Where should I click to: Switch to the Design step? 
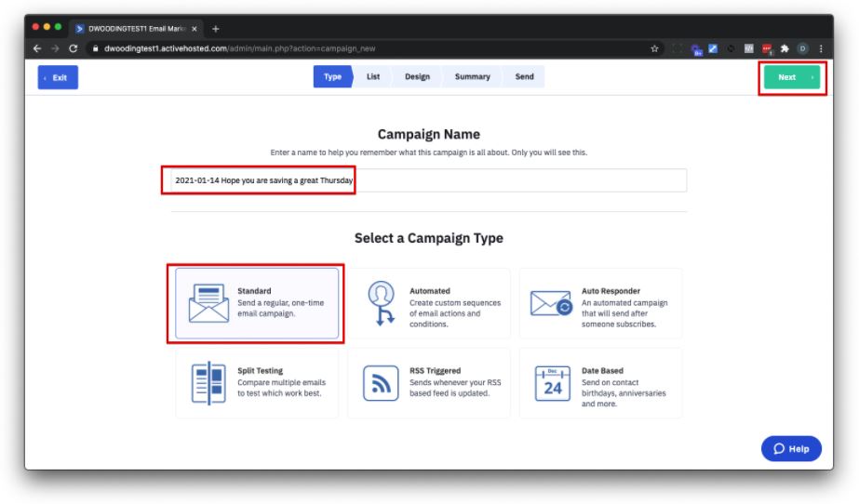pos(417,77)
